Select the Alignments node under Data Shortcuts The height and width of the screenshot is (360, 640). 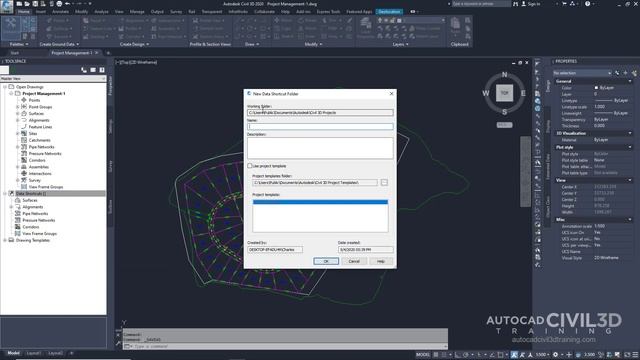click(x=33, y=207)
